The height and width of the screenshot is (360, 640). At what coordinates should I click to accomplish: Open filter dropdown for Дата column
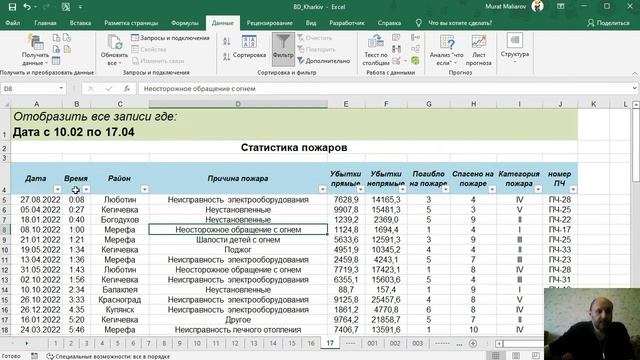click(x=57, y=189)
